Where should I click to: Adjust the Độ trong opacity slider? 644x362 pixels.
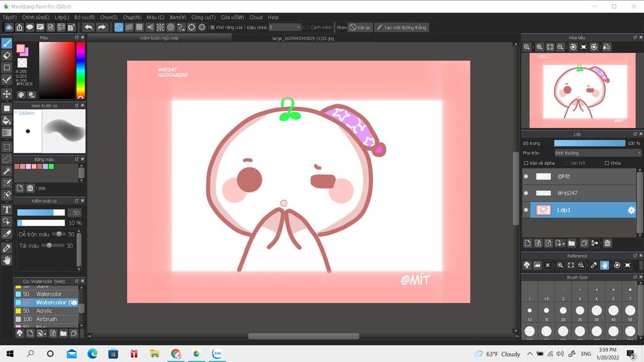click(x=589, y=143)
